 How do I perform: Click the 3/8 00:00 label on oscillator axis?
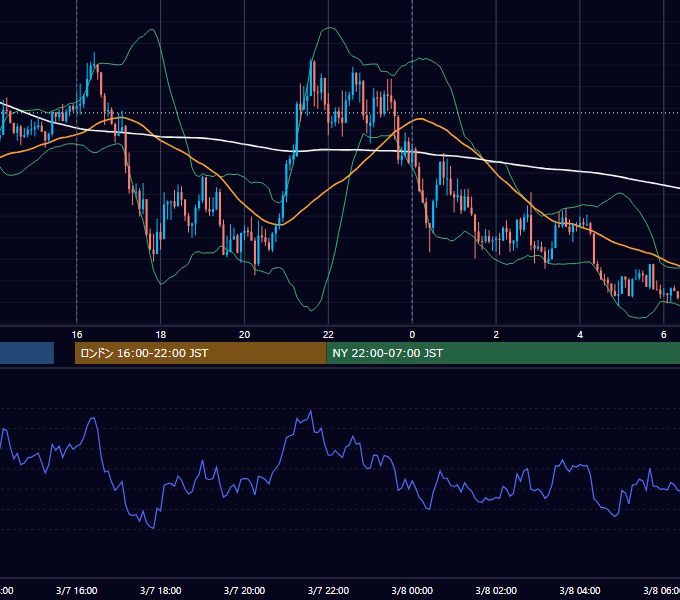click(412, 590)
